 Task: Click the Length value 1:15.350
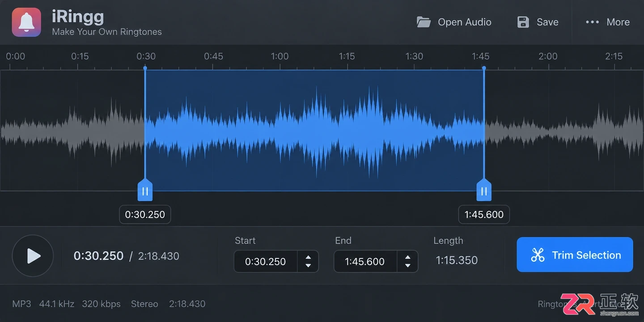(457, 260)
